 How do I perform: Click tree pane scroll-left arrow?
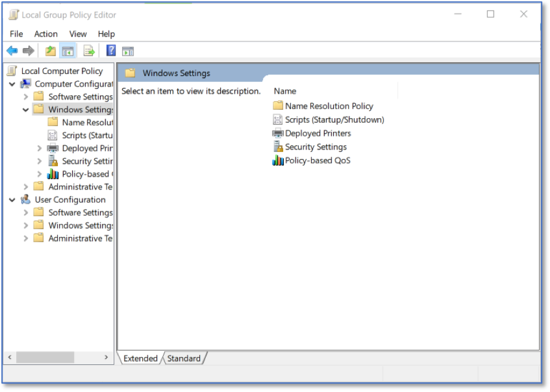tap(10, 358)
